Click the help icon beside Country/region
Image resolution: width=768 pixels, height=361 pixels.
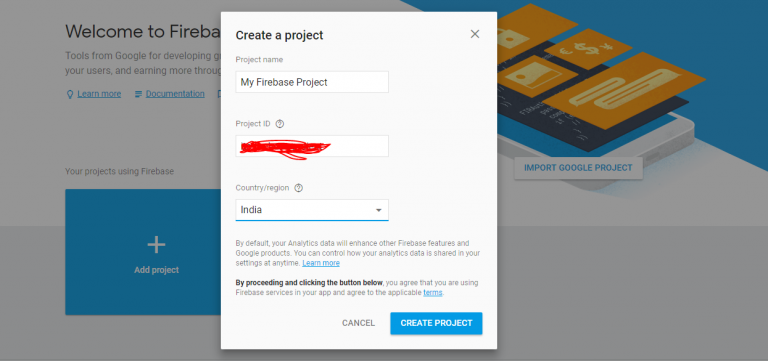pos(299,188)
